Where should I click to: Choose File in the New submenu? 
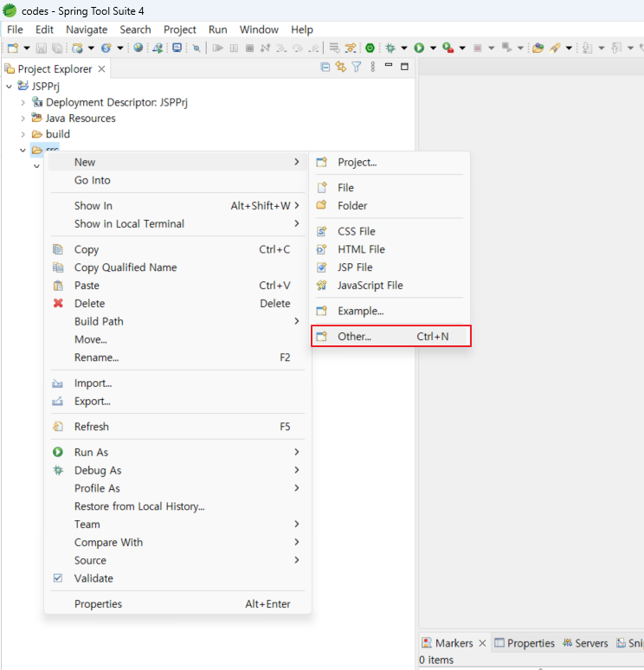(391, 188)
